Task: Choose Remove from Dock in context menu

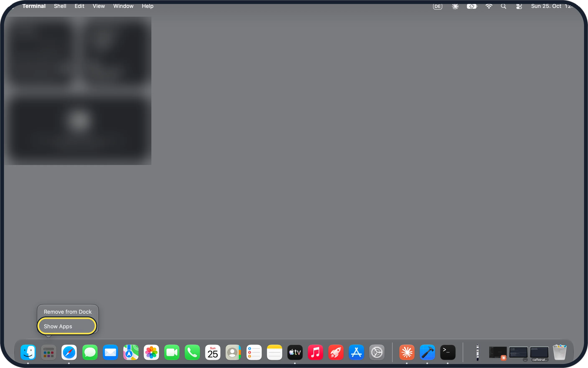Action: (x=68, y=312)
